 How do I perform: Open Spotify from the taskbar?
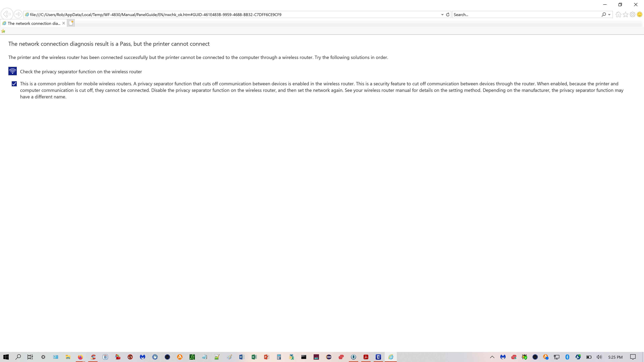(329, 357)
